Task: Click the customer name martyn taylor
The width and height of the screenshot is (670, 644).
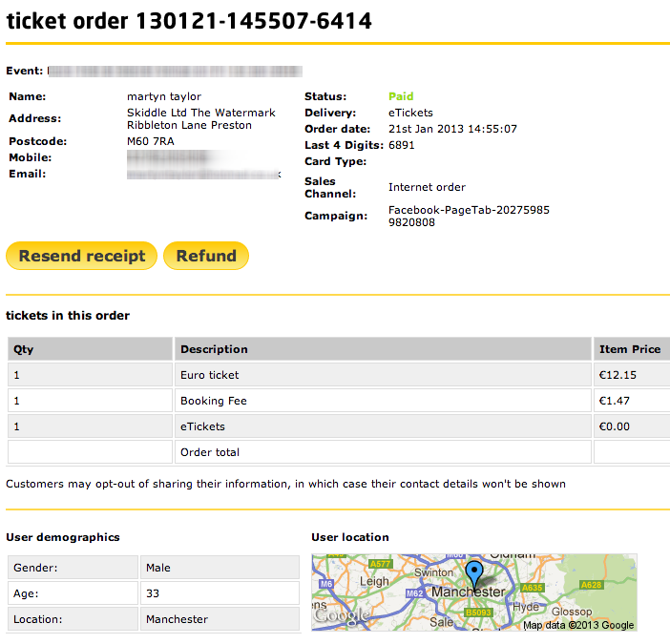Action: tap(164, 96)
